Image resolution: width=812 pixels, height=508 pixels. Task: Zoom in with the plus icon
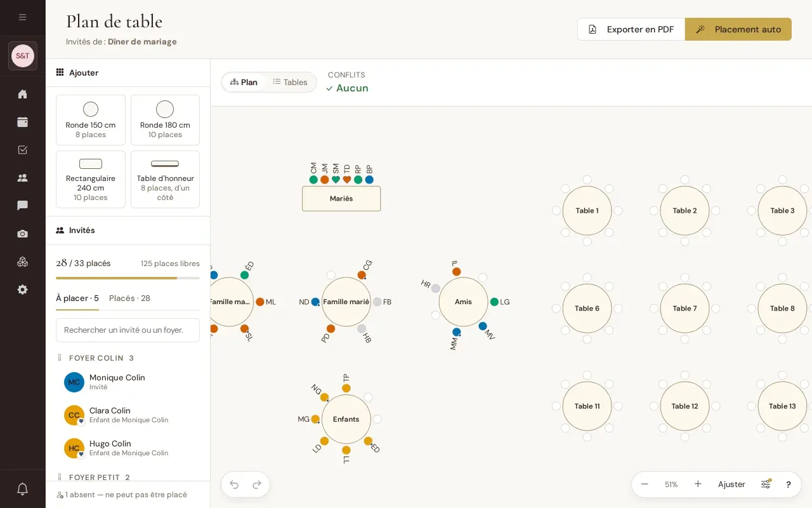point(698,485)
